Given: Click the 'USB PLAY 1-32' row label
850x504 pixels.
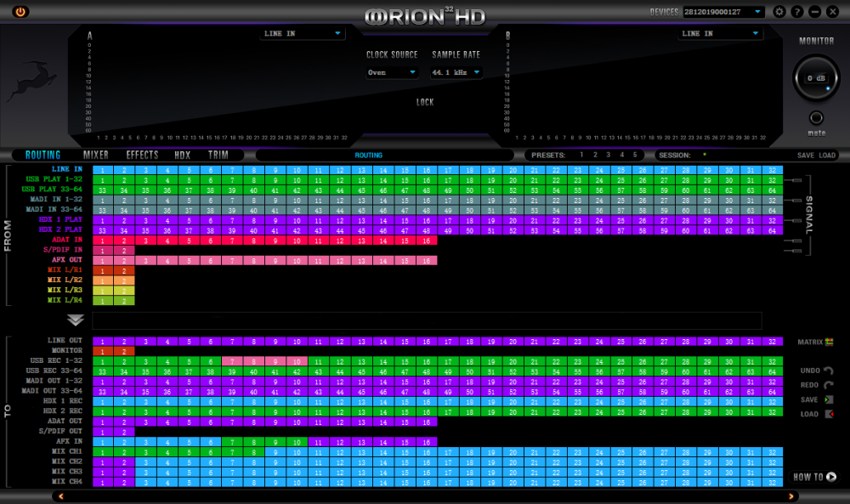Looking at the screenshot, I should [x=54, y=179].
